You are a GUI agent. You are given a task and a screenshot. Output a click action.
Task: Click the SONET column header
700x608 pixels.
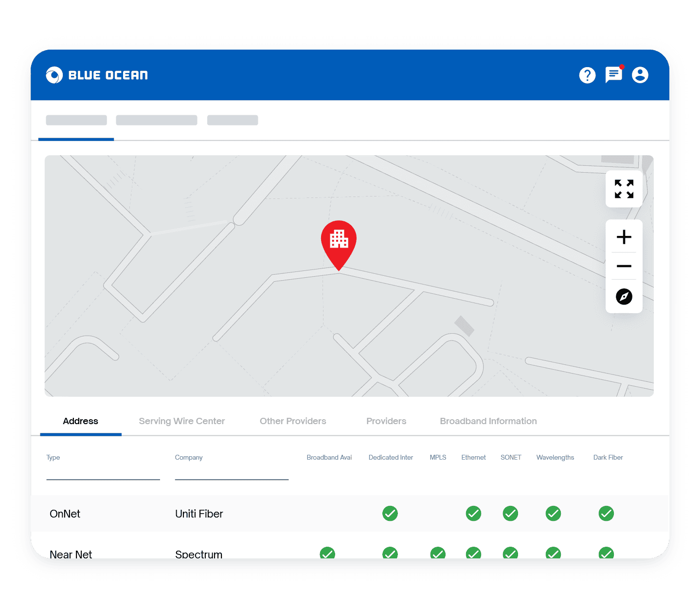(511, 458)
